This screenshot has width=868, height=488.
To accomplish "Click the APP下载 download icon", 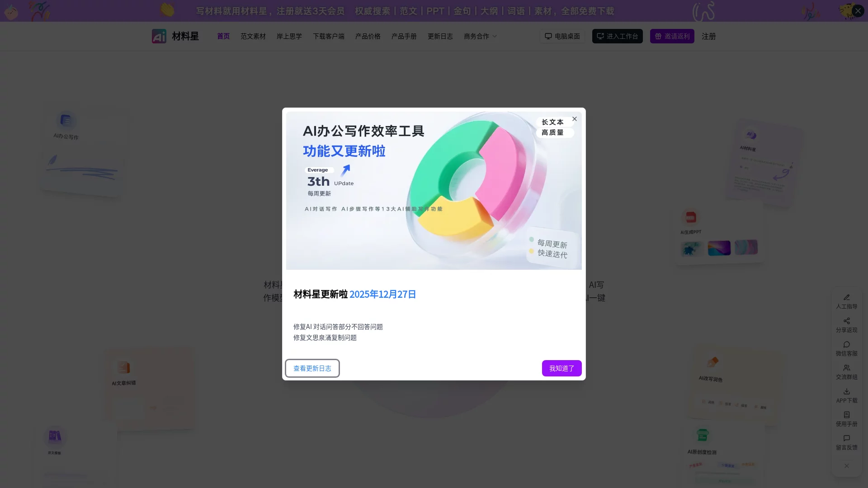I will [x=846, y=391].
